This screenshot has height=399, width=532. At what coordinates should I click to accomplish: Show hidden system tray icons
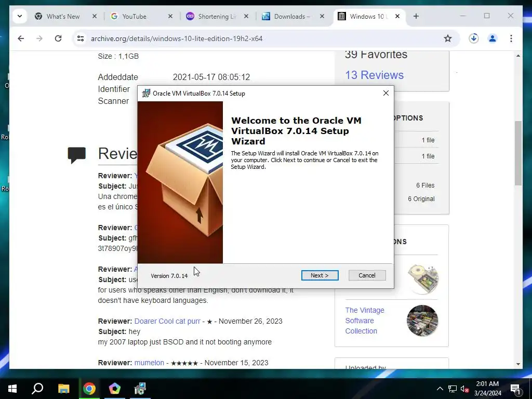tap(440, 389)
